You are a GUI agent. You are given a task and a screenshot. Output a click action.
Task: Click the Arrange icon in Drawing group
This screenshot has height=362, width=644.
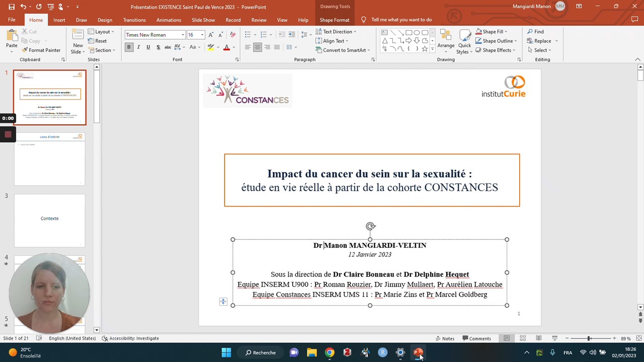point(446,40)
